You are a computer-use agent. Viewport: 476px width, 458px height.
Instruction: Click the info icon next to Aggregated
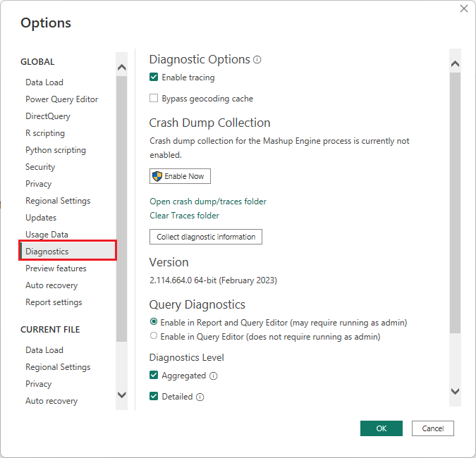tap(214, 376)
